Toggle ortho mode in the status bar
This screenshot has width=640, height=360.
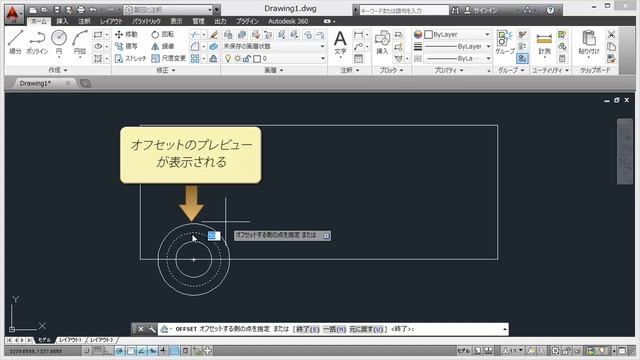tap(108, 351)
